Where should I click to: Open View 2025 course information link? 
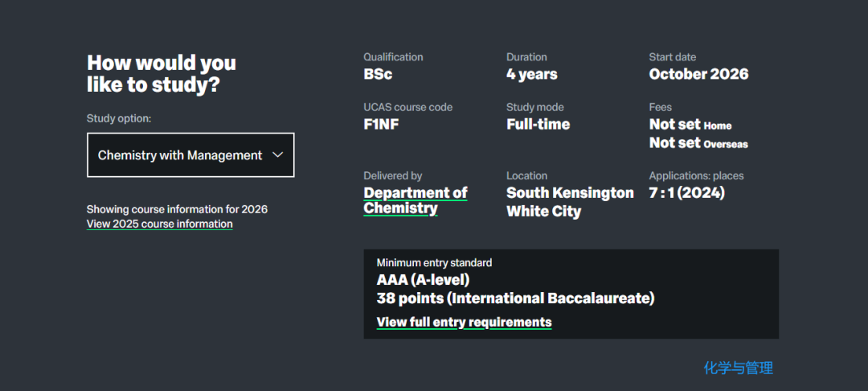tap(159, 224)
